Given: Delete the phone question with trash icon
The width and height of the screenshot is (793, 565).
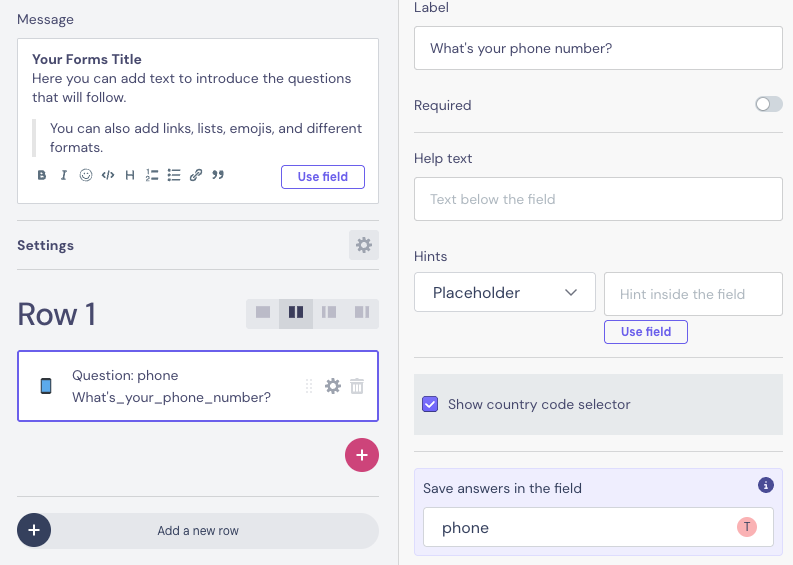Looking at the screenshot, I should 357,386.
